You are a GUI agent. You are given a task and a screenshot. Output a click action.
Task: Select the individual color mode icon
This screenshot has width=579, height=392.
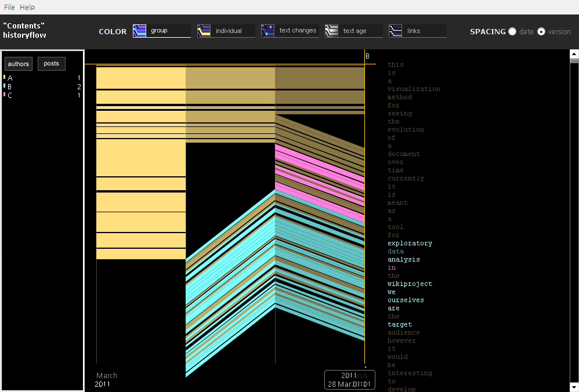(204, 31)
